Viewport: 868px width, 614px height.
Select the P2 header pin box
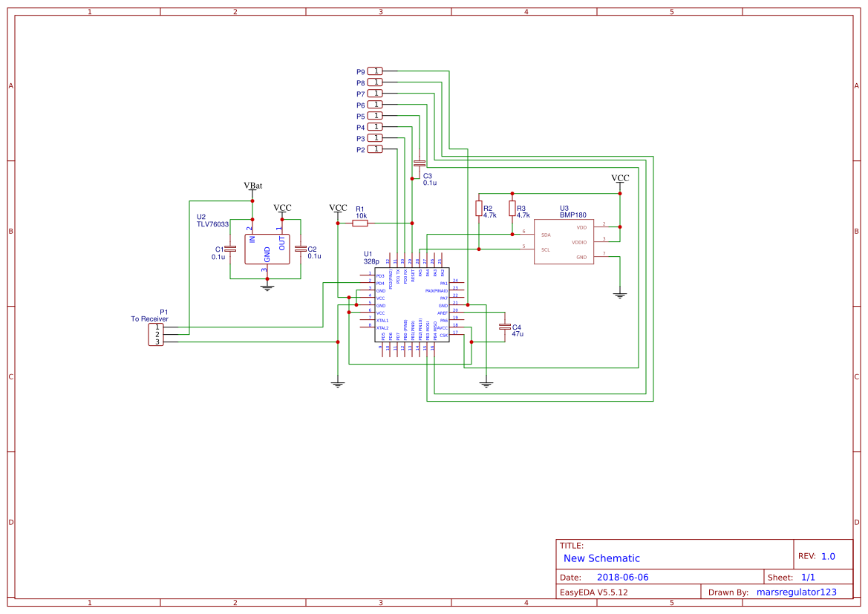click(x=373, y=148)
